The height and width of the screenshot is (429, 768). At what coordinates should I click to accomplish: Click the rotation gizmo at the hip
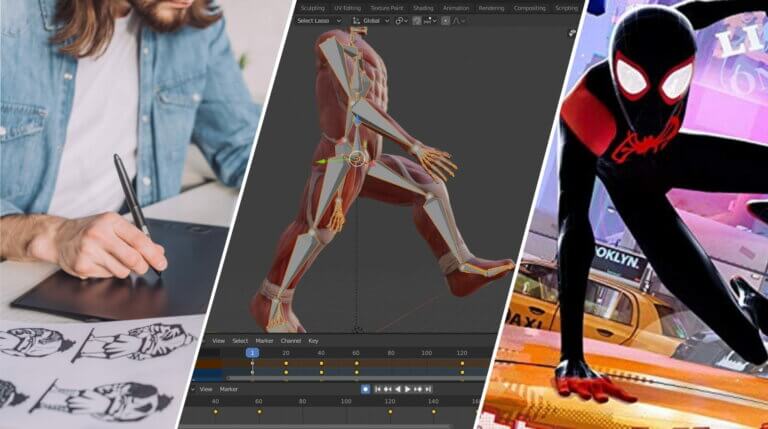click(x=358, y=159)
